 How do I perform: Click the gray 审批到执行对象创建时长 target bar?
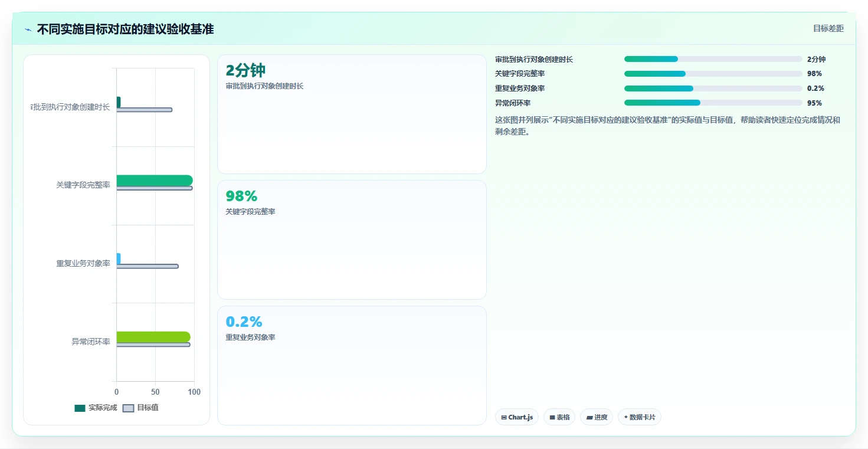point(145,110)
